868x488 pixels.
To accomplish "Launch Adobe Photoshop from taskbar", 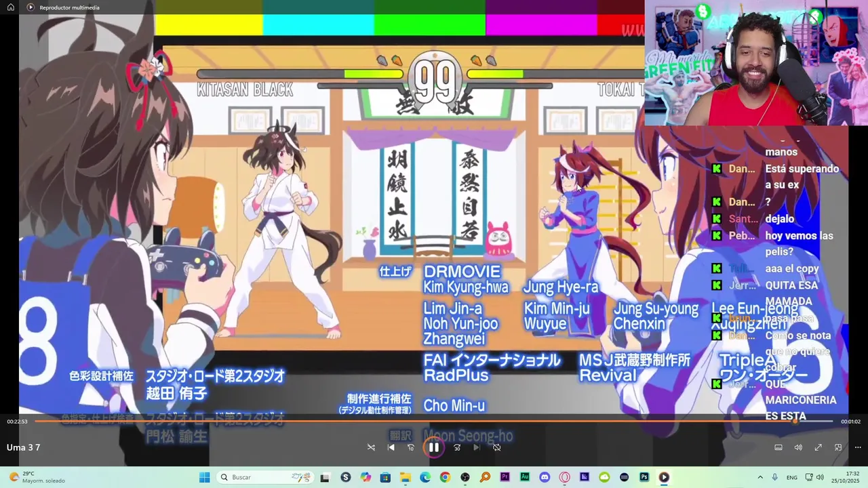I will pos(644,477).
